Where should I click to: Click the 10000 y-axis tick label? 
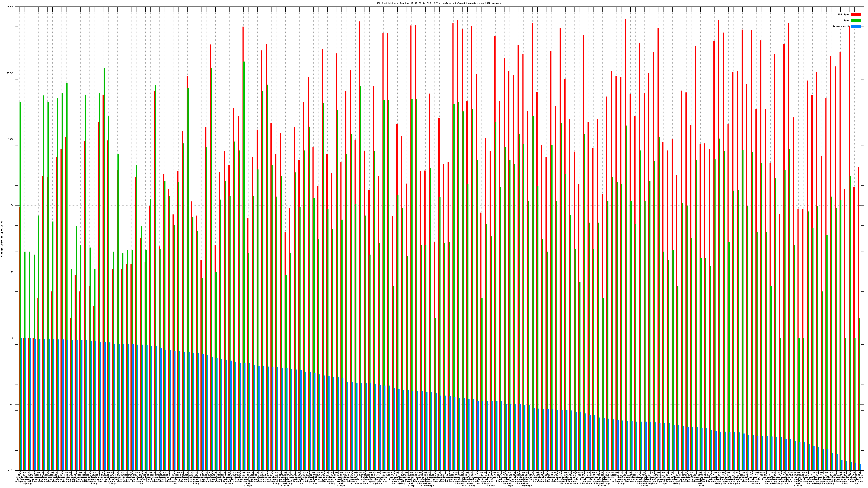point(11,73)
